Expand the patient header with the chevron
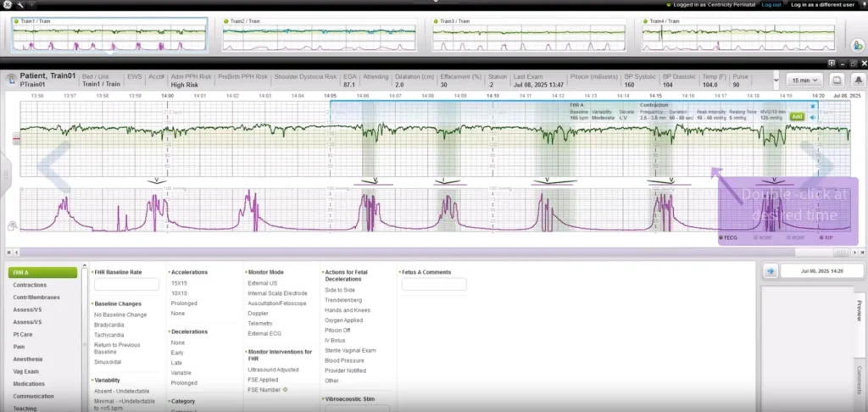868x412 pixels. (x=776, y=81)
